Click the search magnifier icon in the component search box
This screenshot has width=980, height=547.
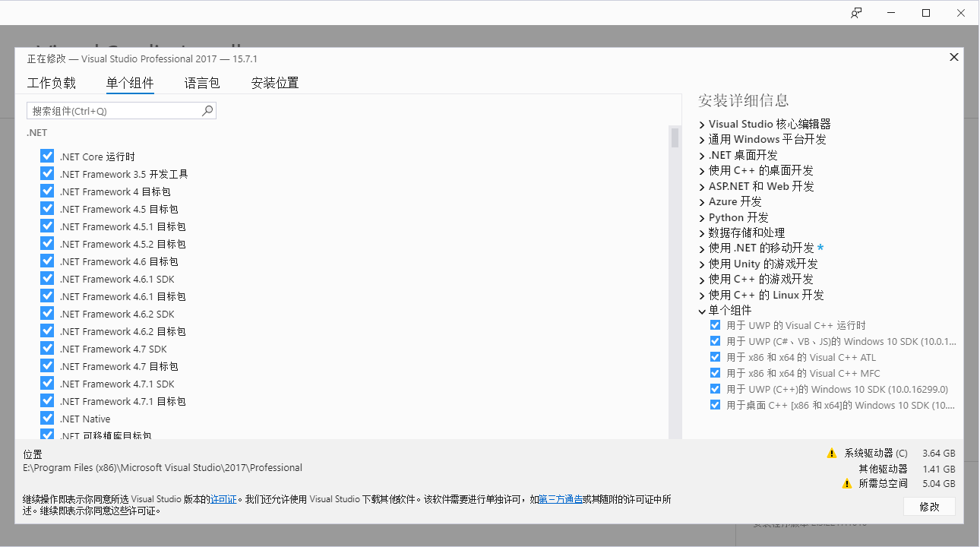(207, 110)
